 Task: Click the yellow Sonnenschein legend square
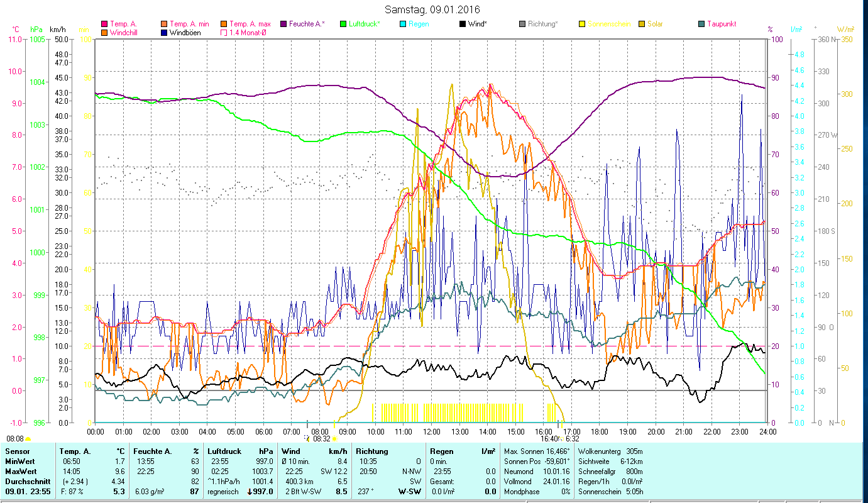(582, 24)
